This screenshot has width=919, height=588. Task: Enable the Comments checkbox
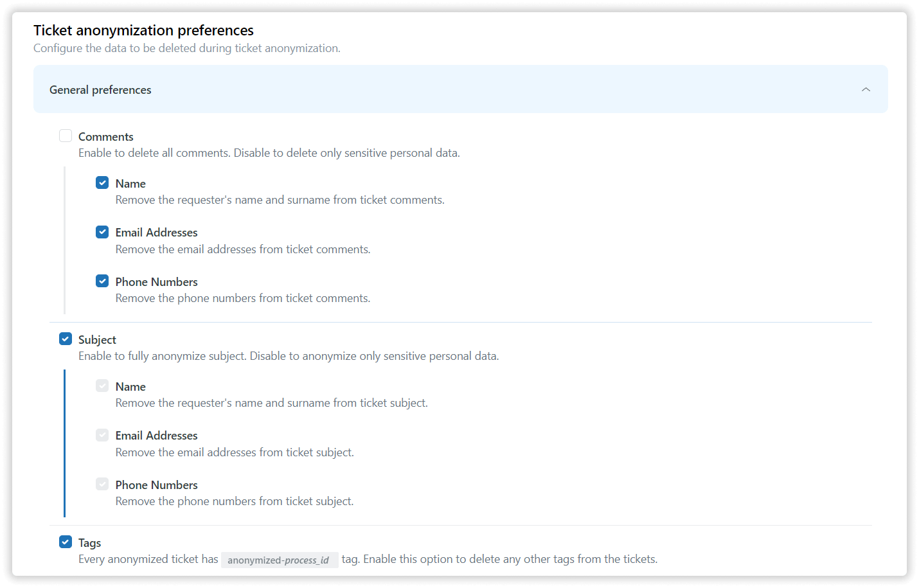point(66,136)
